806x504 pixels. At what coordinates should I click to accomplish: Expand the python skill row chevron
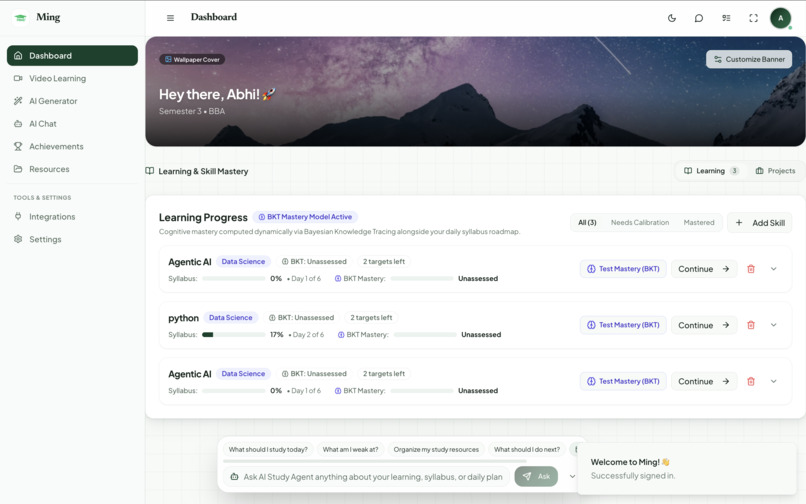773,325
